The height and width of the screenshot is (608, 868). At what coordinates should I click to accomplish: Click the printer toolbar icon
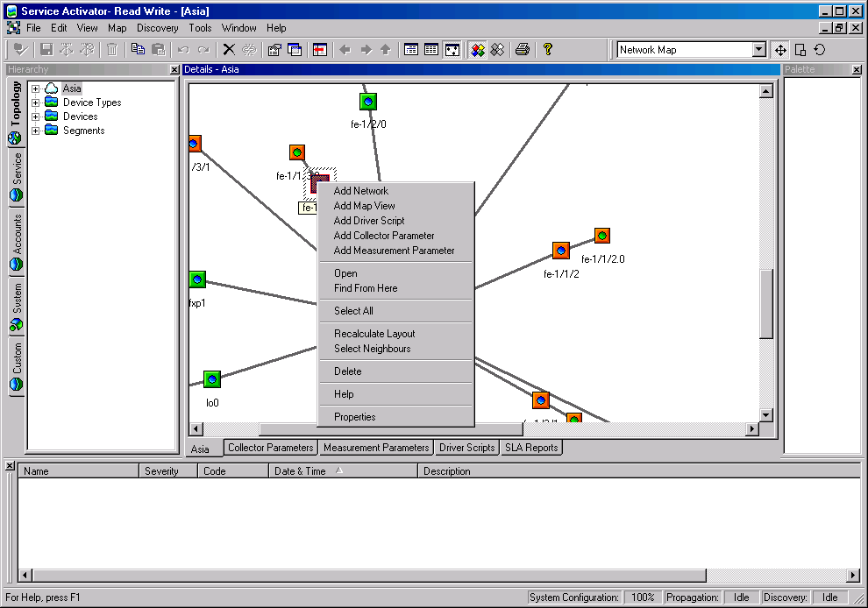coord(522,50)
